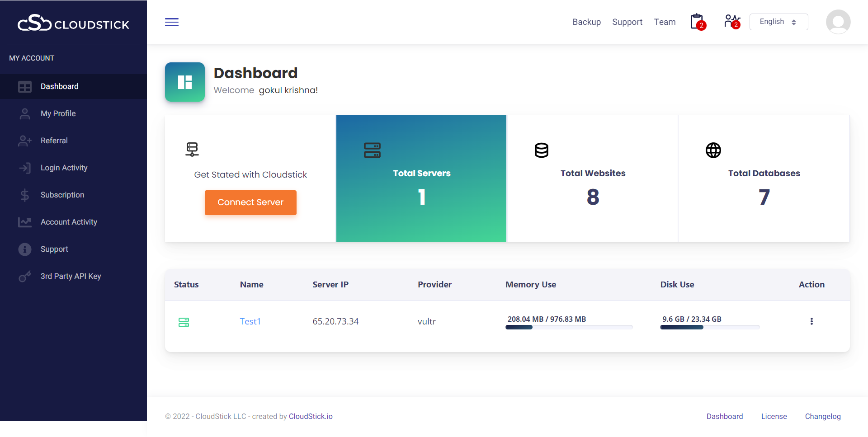Screen dimensions: 868x437
Task: Click the green server status icon for Test1
Action: point(184,322)
